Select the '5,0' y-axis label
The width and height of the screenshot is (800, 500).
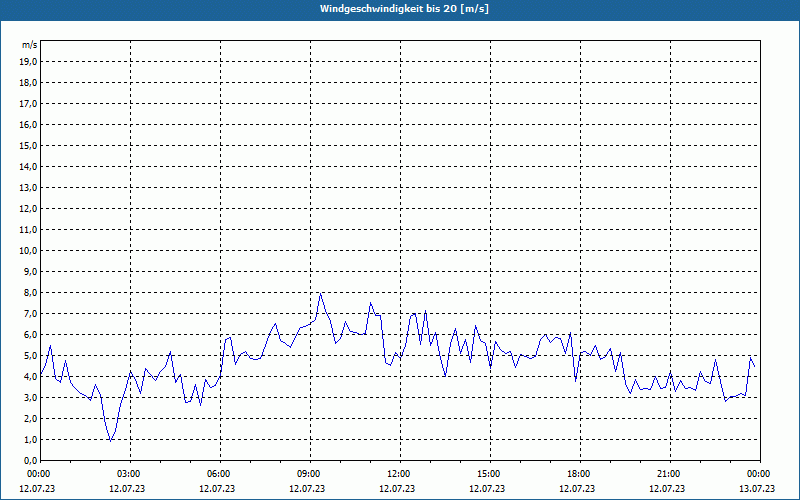point(30,355)
